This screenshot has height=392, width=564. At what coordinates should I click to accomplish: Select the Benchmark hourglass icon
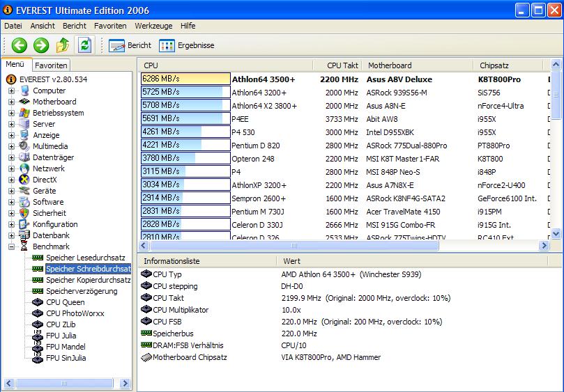[x=24, y=246]
